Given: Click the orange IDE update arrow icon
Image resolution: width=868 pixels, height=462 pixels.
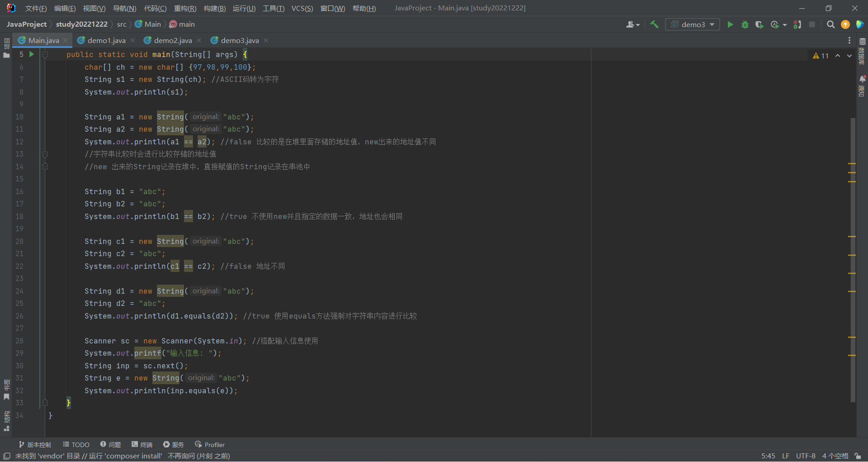Looking at the screenshot, I should click(x=845, y=24).
